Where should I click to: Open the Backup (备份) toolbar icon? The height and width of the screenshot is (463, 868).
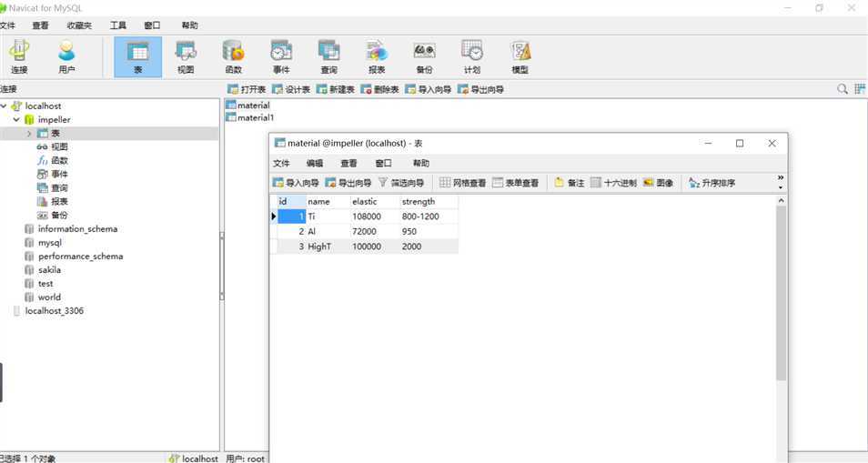(424, 57)
